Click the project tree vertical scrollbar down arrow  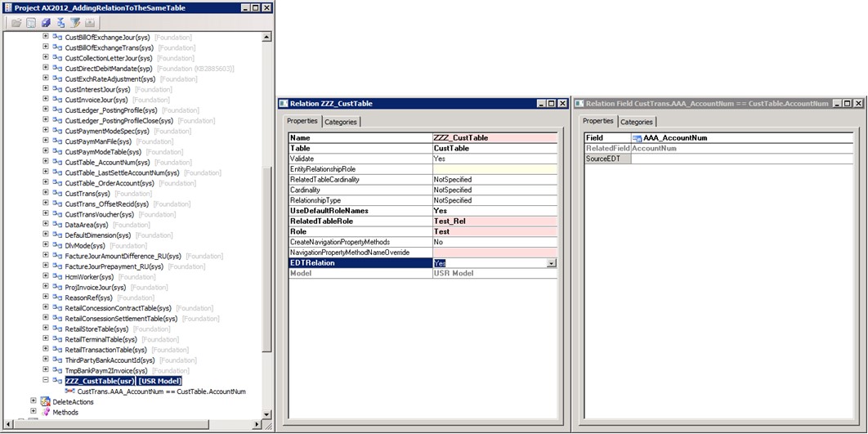tap(267, 414)
